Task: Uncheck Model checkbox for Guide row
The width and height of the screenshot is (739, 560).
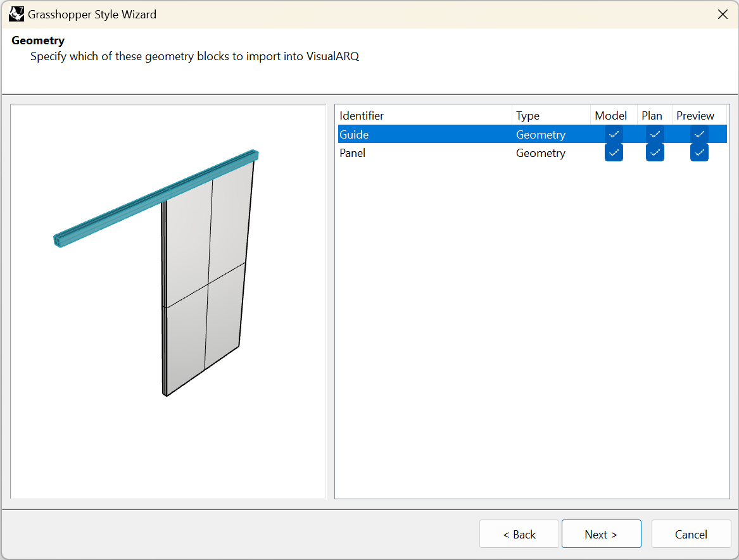Action: click(x=614, y=134)
